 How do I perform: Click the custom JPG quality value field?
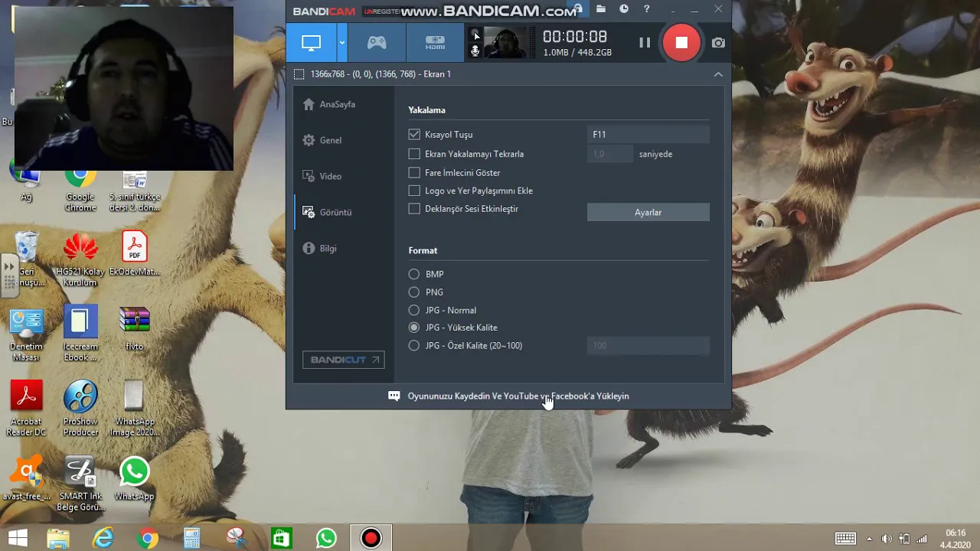(x=648, y=346)
